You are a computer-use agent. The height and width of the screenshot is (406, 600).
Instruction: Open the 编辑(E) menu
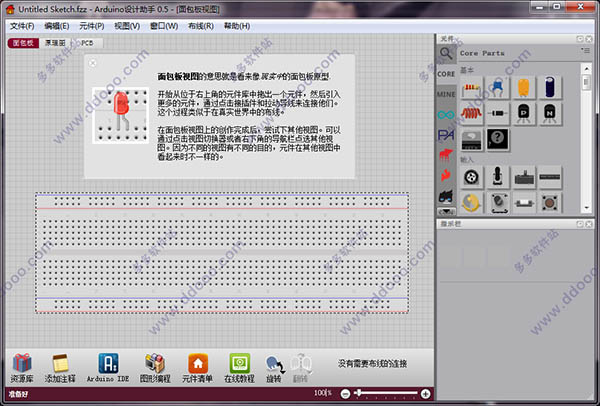[x=57, y=26]
